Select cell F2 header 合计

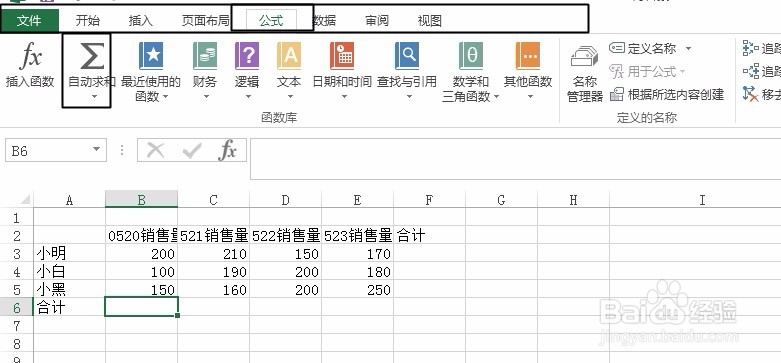click(429, 235)
